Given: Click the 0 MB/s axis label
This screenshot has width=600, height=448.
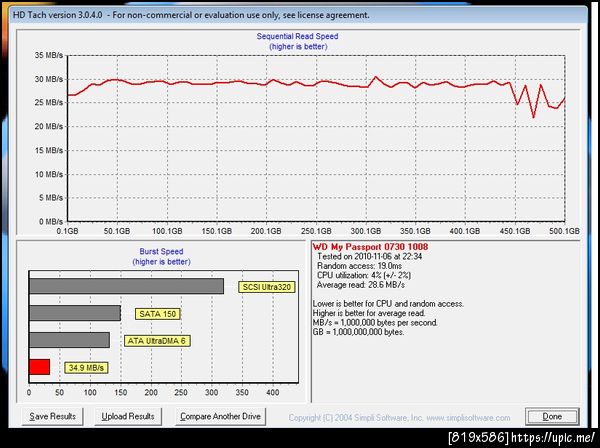Looking at the screenshot, I should (x=51, y=222).
